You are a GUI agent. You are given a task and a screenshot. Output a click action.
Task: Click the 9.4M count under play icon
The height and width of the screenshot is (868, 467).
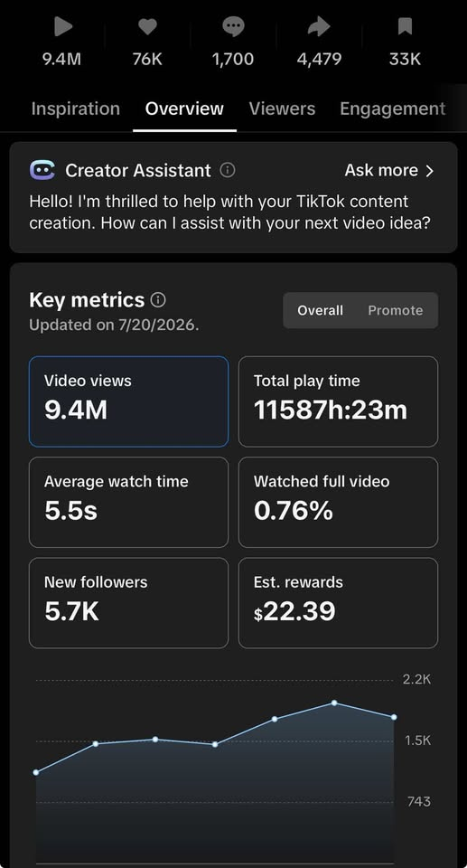tap(62, 60)
